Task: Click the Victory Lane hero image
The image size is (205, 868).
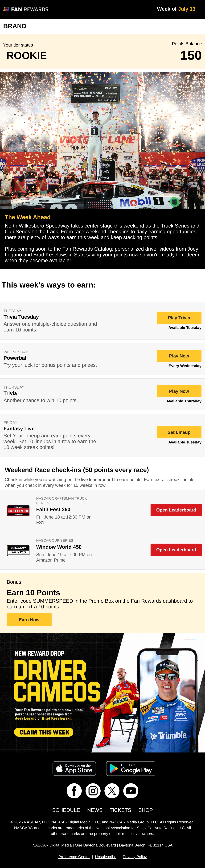Action: click(x=102, y=141)
